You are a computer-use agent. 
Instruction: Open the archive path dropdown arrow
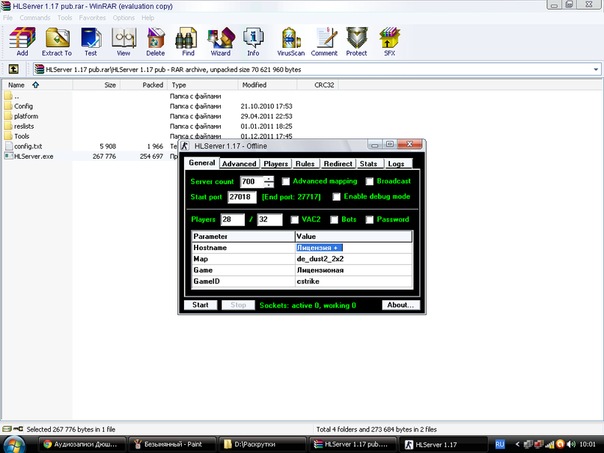tap(596, 70)
